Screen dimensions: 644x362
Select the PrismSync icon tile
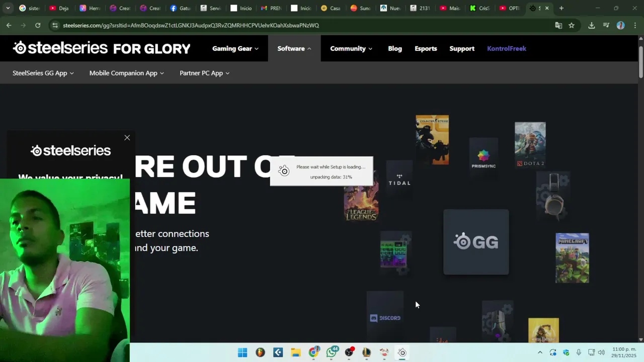pos(484,158)
